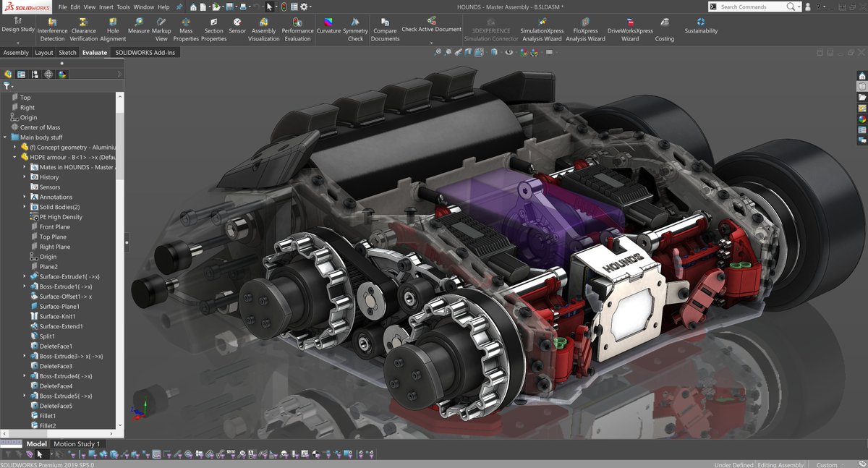Viewport: 868px width, 468px height.
Task: Expand Surface-Extrude1 feature
Action: tap(25, 276)
